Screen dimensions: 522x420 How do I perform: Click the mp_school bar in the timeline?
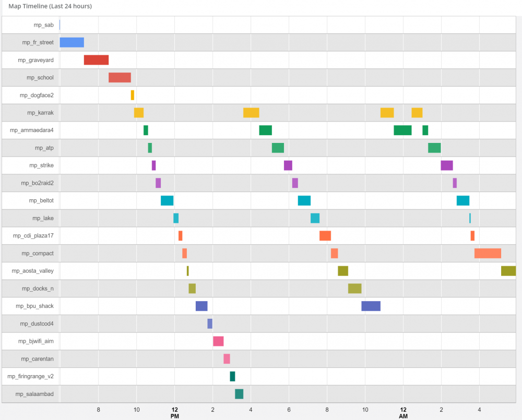pyautogui.click(x=120, y=78)
